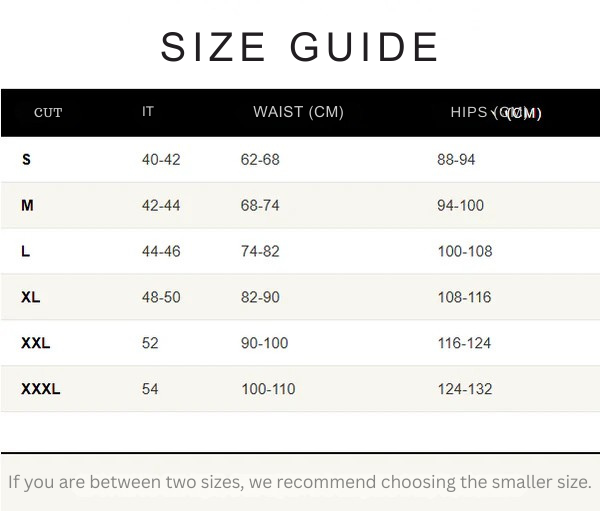Select the L size row label
The width and height of the screenshot is (600, 511).
[x=25, y=251]
